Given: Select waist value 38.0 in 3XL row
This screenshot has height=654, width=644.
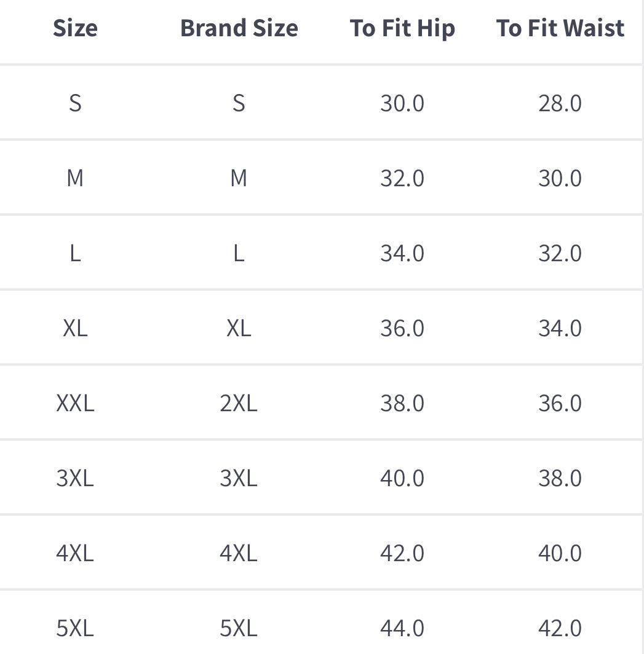Looking at the screenshot, I should 560,478.
